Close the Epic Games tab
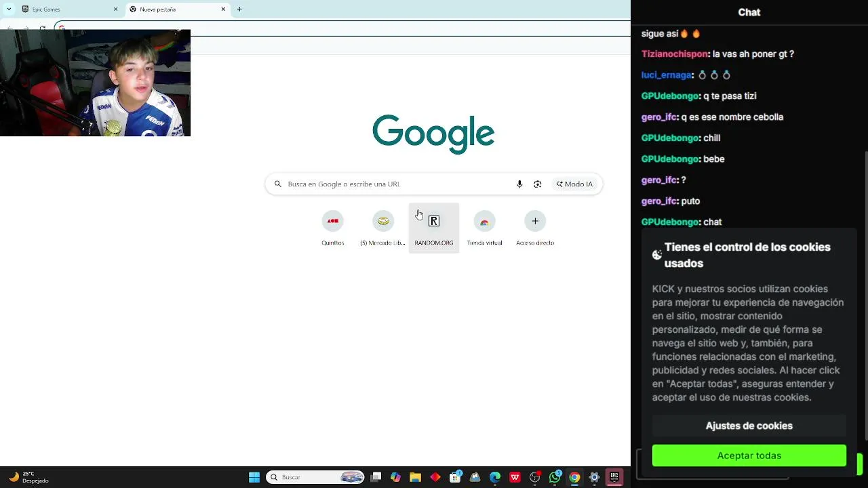This screenshot has height=488, width=868. click(115, 9)
